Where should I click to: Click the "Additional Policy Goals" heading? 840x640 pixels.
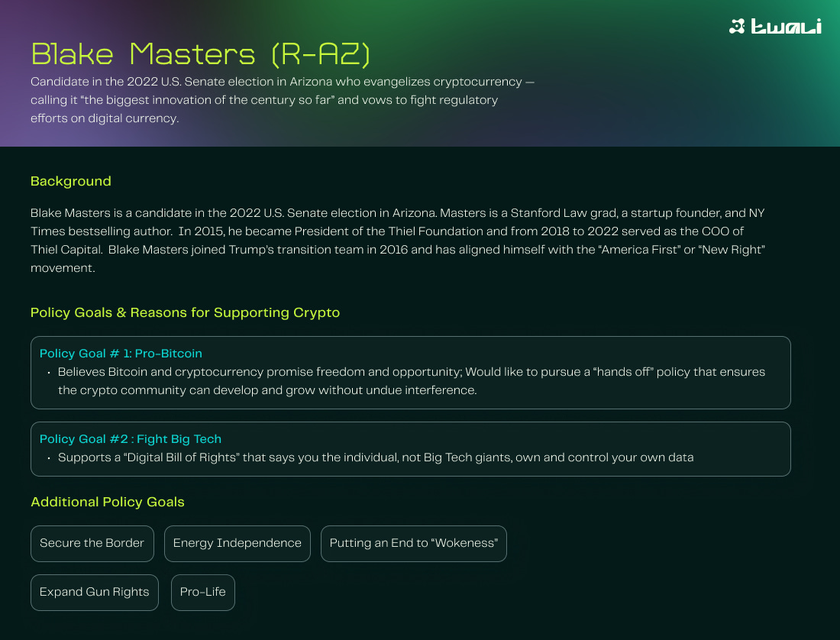(107, 502)
